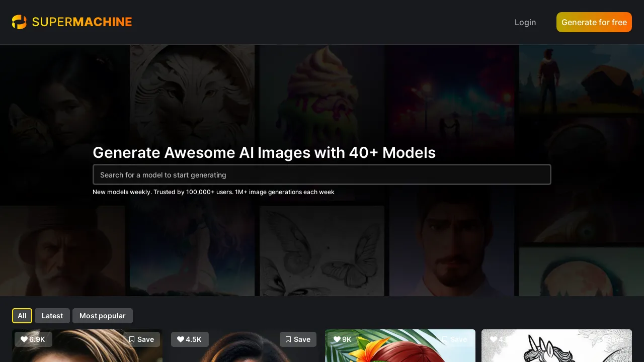Open the unicorn line-art thumbnail
644x362 pixels.
tap(556, 352)
